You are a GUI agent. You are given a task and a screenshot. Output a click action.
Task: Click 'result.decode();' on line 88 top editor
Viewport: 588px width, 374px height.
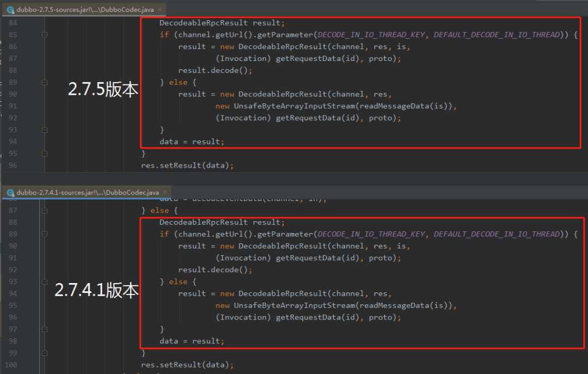pos(215,71)
